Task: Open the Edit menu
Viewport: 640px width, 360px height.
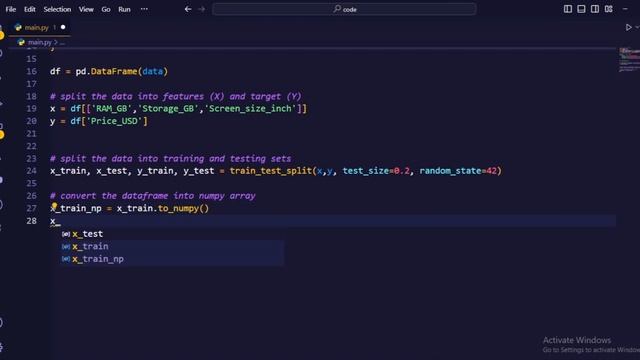Action: pyautogui.click(x=29, y=9)
